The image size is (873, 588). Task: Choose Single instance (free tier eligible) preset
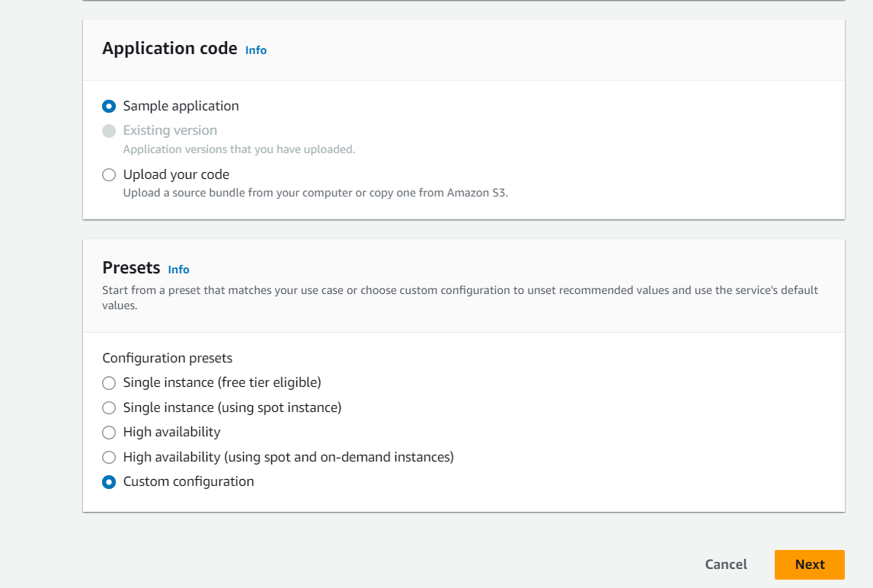[109, 383]
